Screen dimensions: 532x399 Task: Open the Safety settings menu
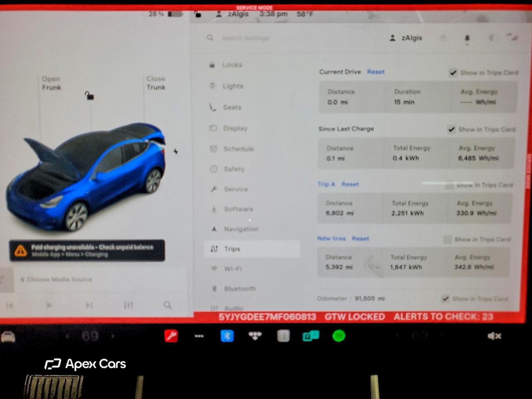(x=234, y=169)
